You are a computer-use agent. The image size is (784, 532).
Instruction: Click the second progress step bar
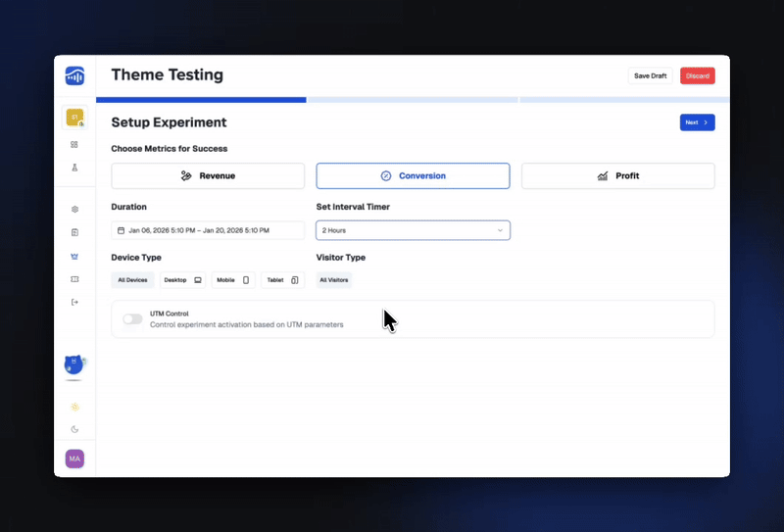[x=413, y=100]
